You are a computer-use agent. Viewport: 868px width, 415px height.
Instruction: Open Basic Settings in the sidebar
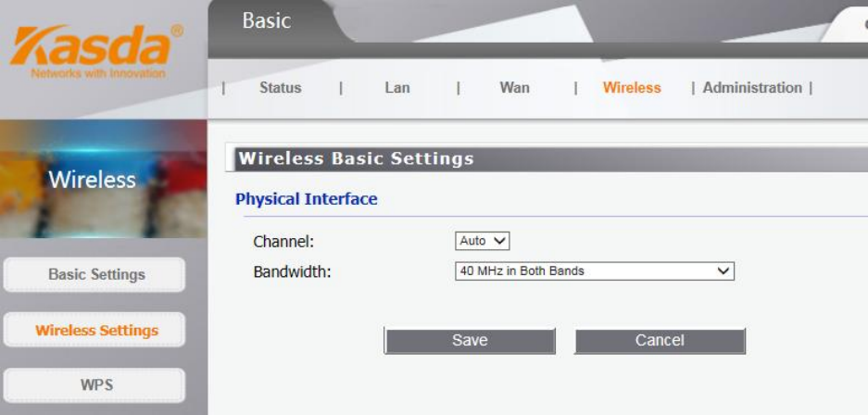(x=96, y=274)
